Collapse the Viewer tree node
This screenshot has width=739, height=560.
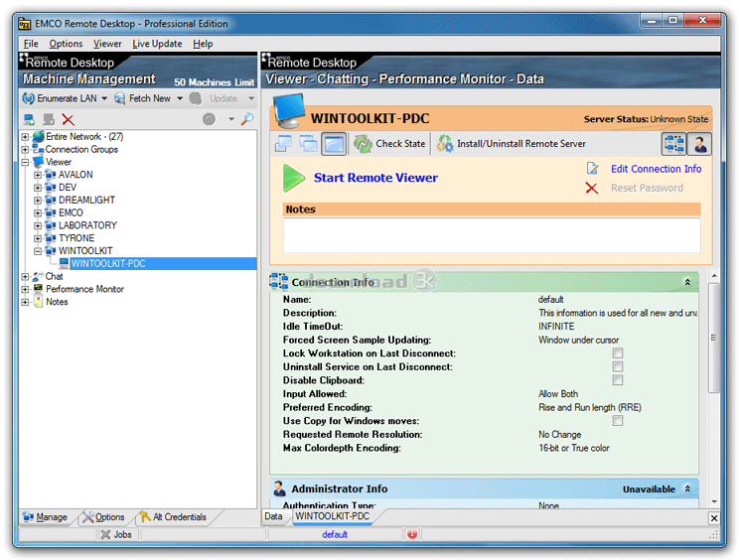[25, 163]
